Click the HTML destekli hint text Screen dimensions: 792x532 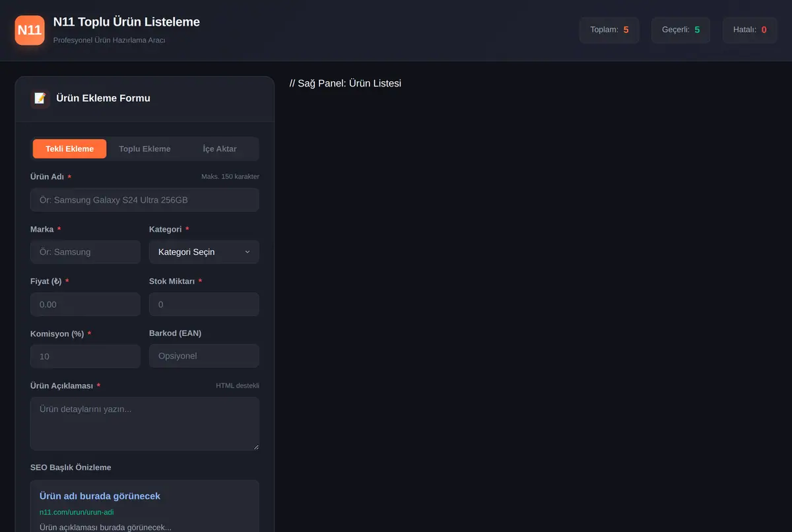(x=238, y=385)
